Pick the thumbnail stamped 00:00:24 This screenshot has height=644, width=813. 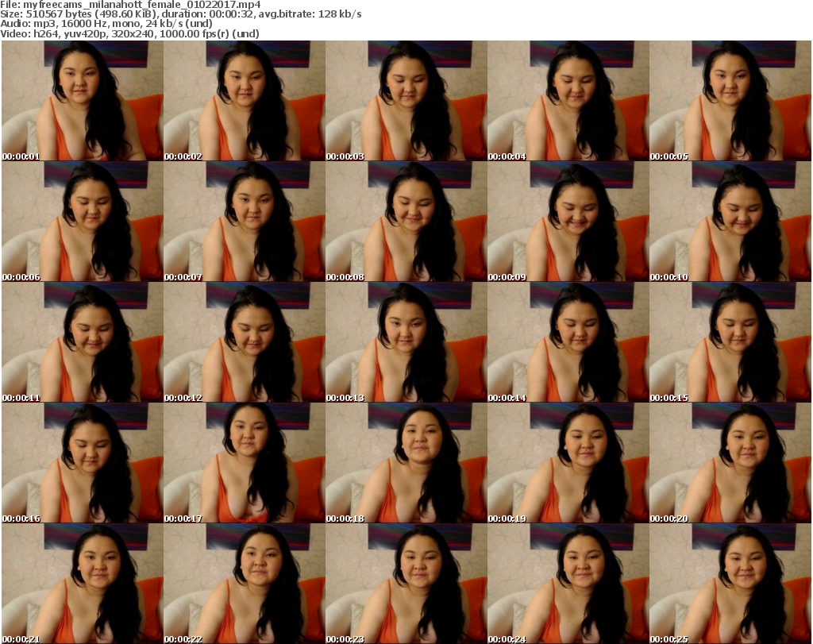(568, 584)
